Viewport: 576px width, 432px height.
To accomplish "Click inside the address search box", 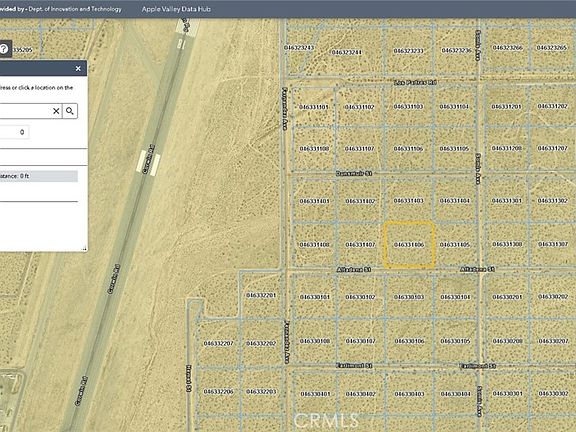I will (x=25, y=111).
